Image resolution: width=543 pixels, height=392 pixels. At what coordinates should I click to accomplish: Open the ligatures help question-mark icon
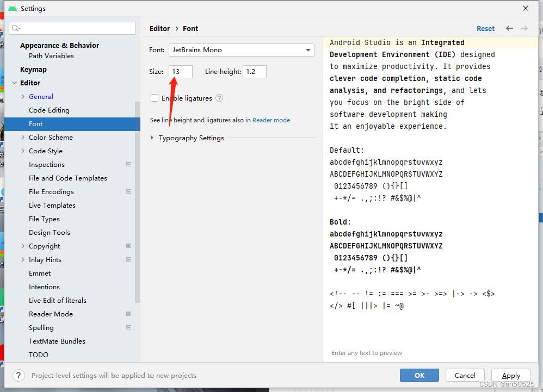pos(219,98)
